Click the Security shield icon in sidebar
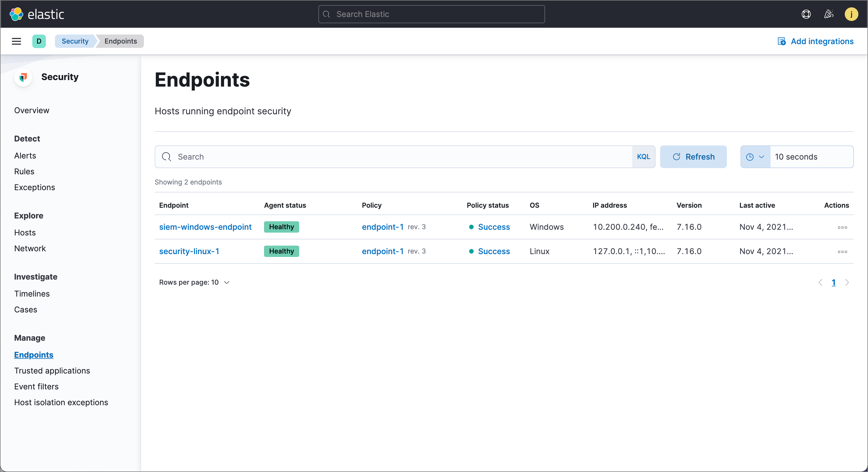 [x=24, y=77]
